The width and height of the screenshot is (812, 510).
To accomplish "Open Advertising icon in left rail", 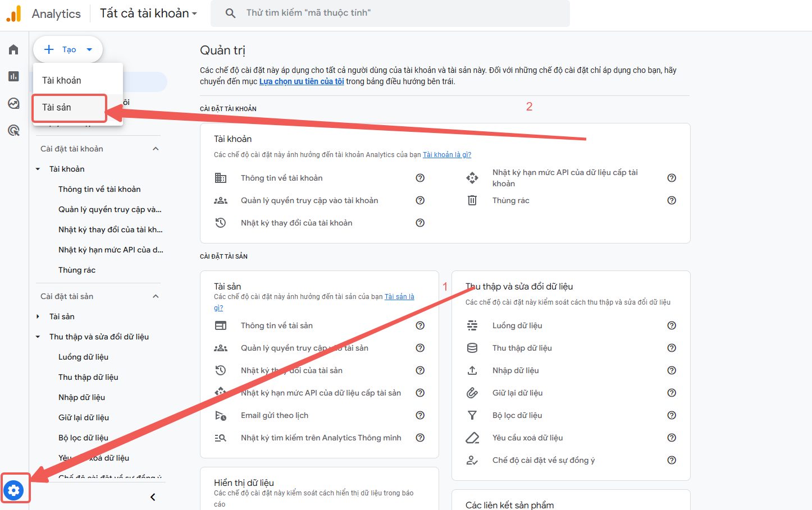I will click(x=14, y=130).
